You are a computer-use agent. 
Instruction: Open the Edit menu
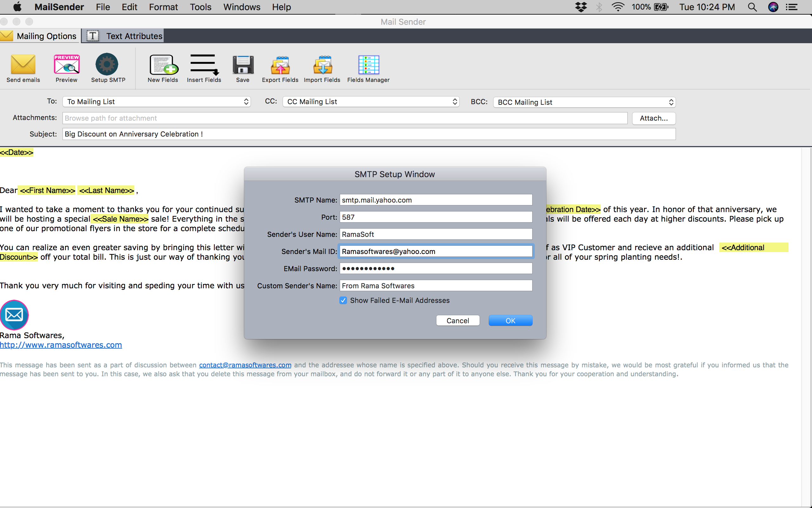(129, 7)
